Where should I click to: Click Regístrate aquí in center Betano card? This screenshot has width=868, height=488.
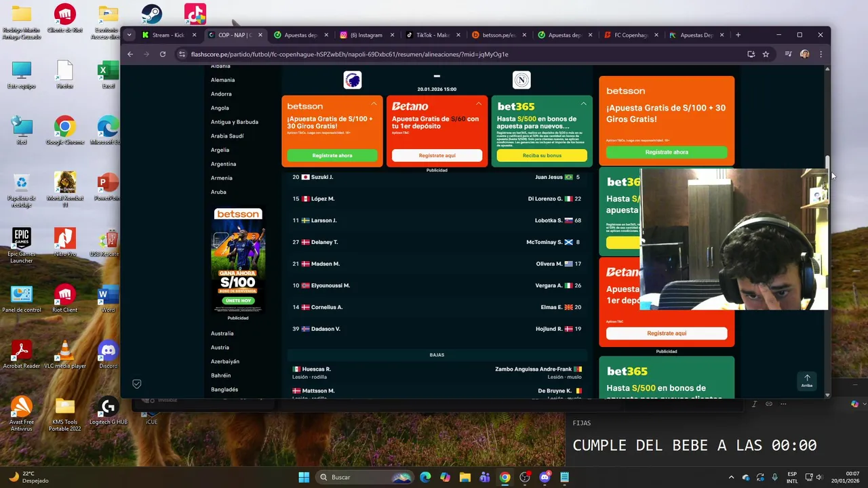(437, 155)
